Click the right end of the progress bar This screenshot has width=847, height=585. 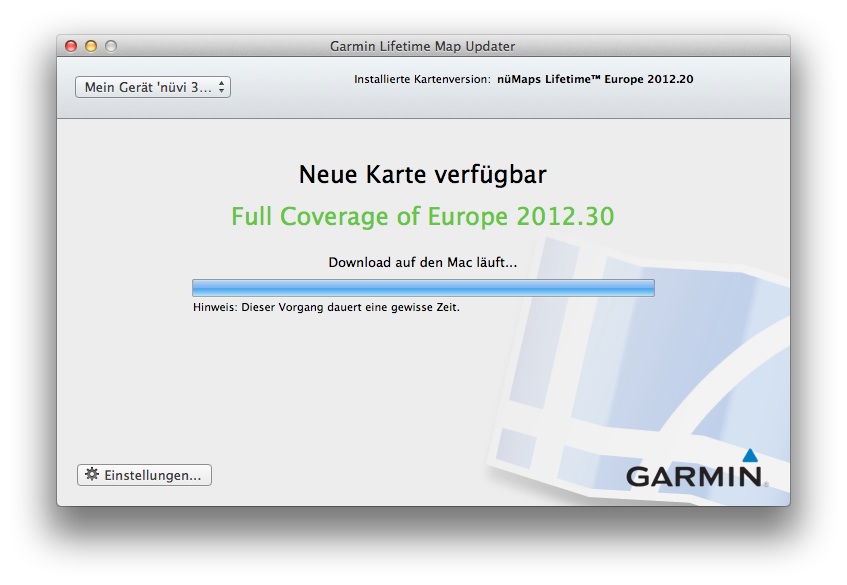(648, 288)
